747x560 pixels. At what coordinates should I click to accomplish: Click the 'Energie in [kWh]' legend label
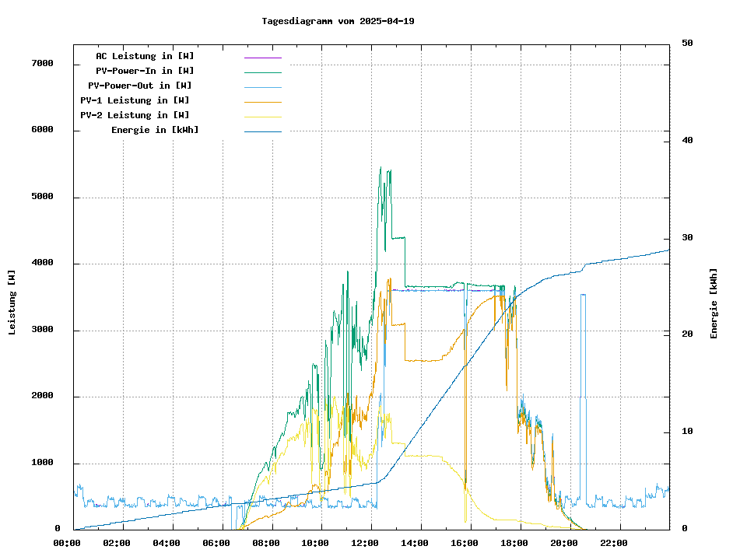(155, 130)
